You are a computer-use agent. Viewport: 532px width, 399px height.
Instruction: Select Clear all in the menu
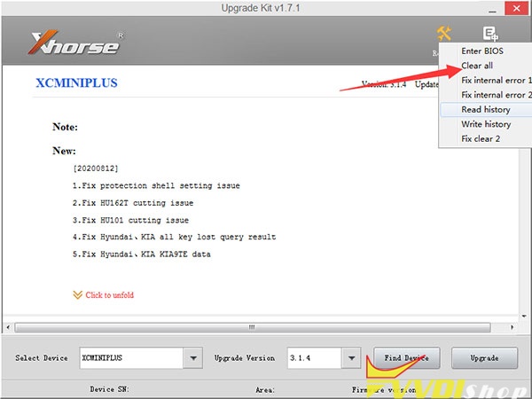[477, 66]
